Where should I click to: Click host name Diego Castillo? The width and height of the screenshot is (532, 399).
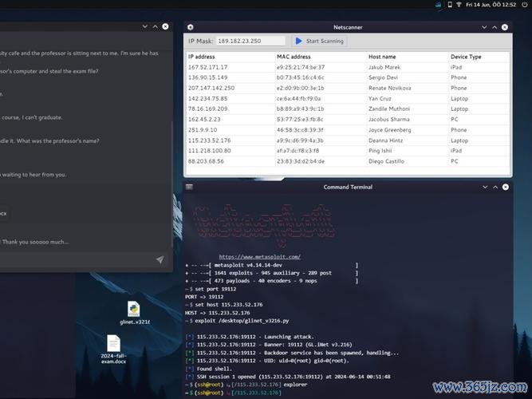(386, 161)
